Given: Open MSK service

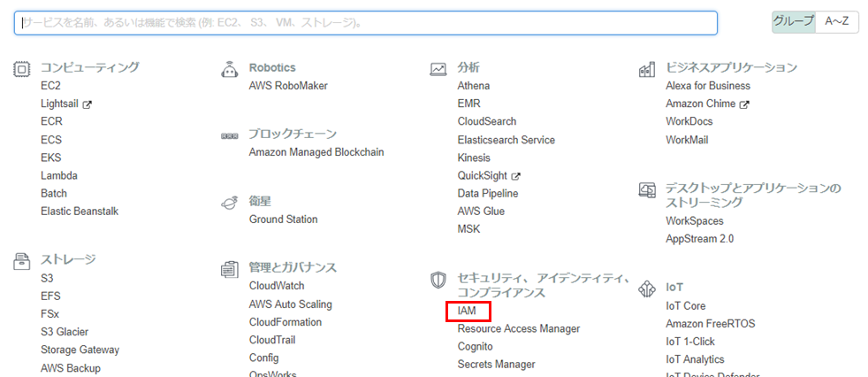Looking at the screenshot, I should (468, 229).
